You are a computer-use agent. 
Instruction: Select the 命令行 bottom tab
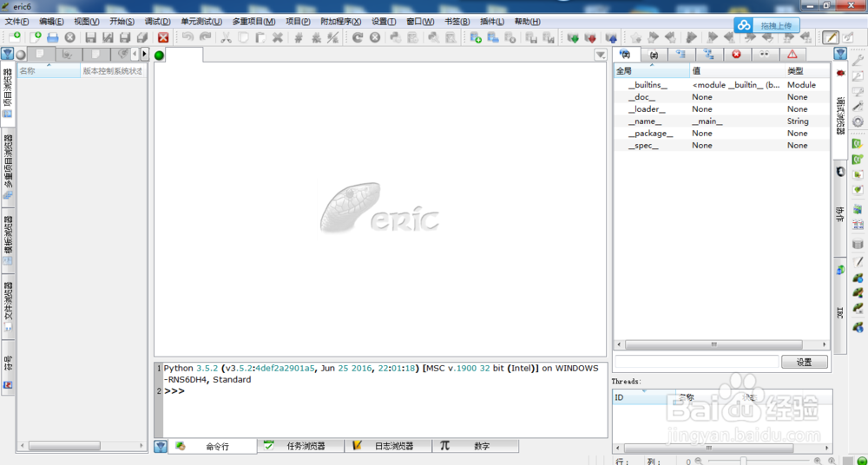pyautogui.click(x=213, y=446)
